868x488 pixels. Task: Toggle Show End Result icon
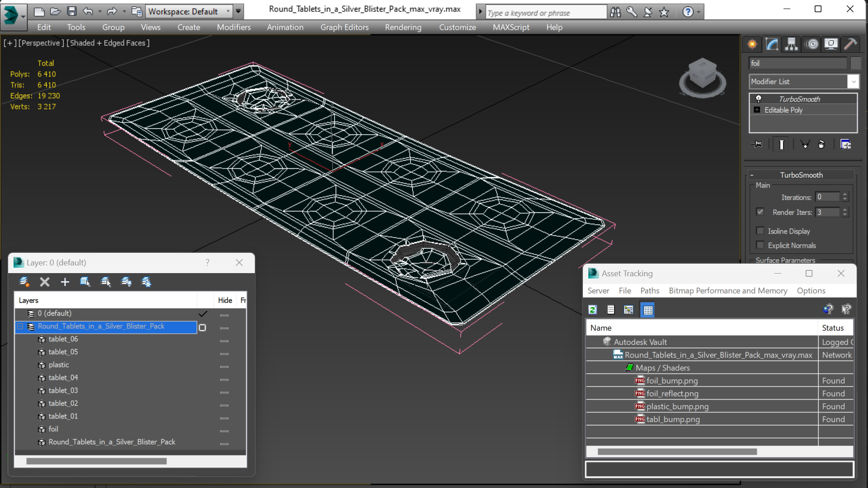pyautogui.click(x=781, y=144)
